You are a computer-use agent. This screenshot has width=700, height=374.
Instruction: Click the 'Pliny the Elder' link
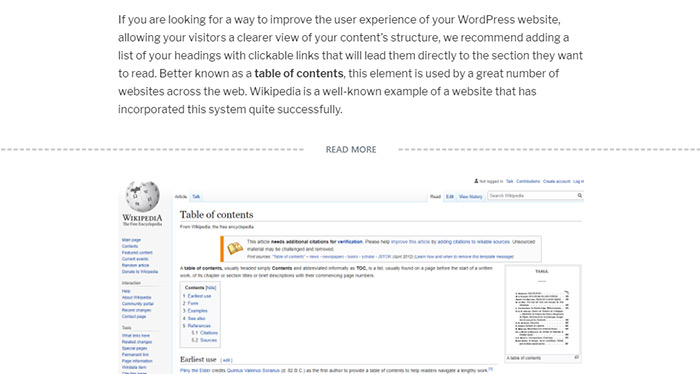coord(195,370)
